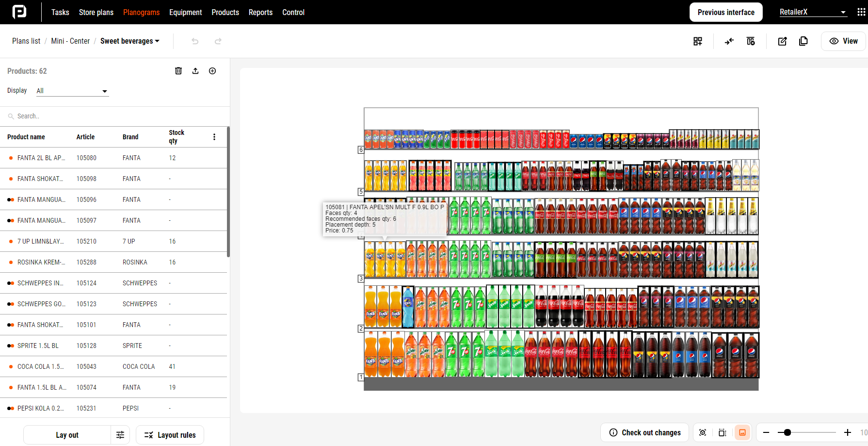Click the copy planogram icon
The height and width of the screenshot is (446, 868).
[804, 41]
